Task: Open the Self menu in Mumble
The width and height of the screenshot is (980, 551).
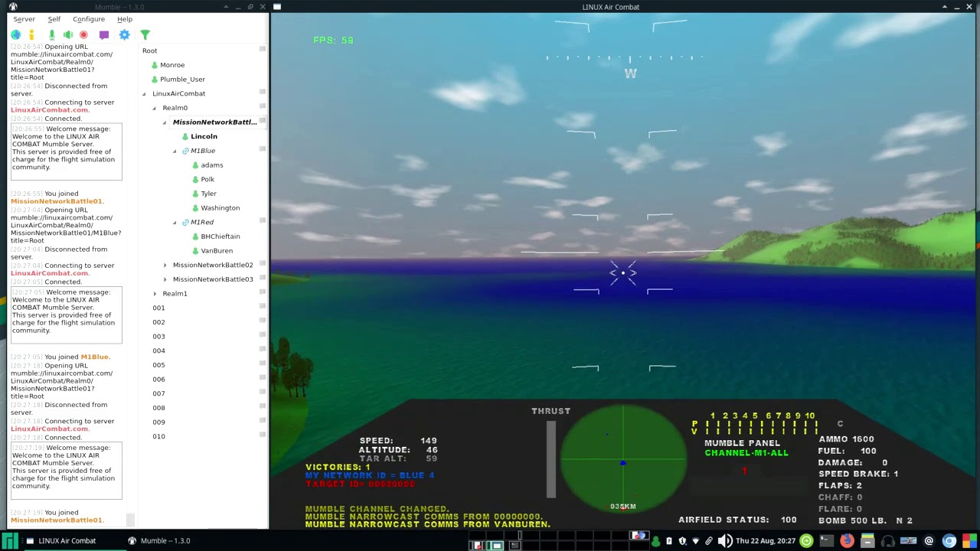Action: [x=54, y=19]
